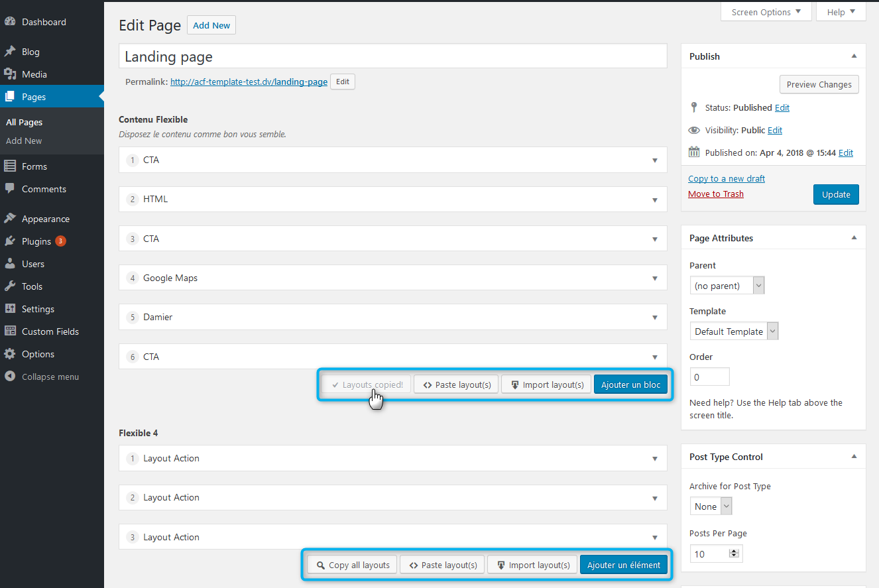Click the Settings sliders icon

point(10,309)
